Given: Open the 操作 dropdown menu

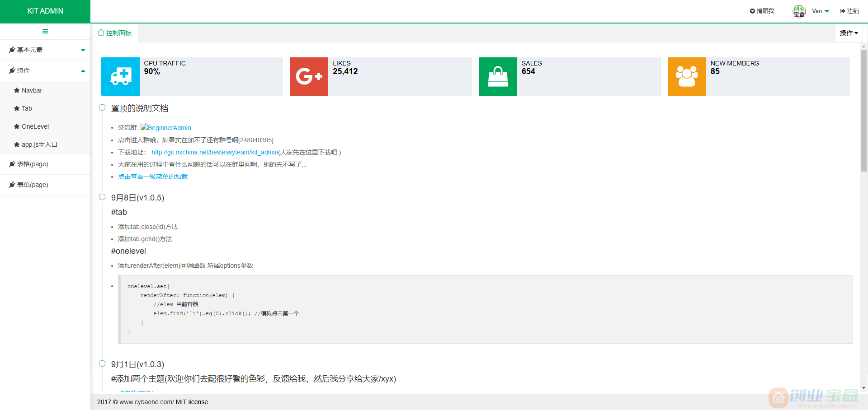Looking at the screenshot, I should pos(849,33).
